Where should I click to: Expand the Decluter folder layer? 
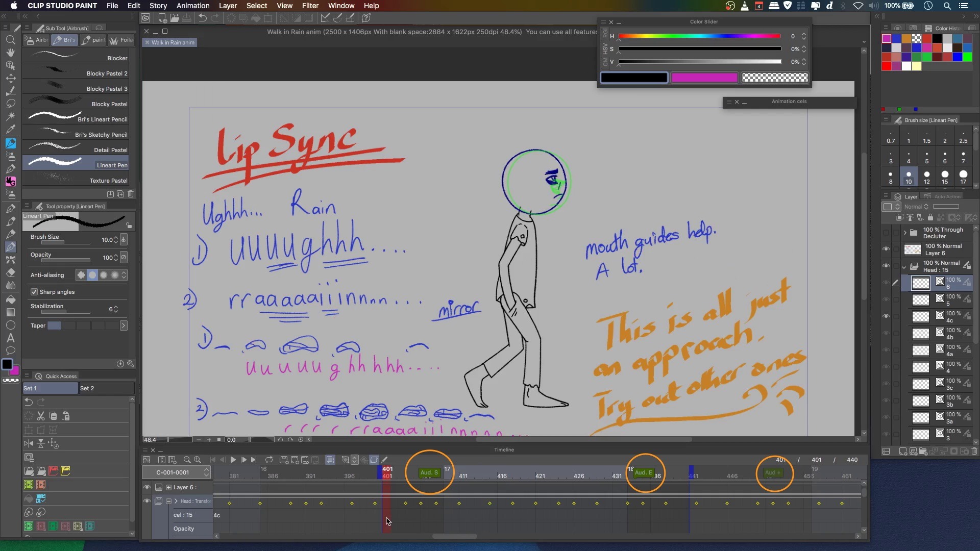905,233
